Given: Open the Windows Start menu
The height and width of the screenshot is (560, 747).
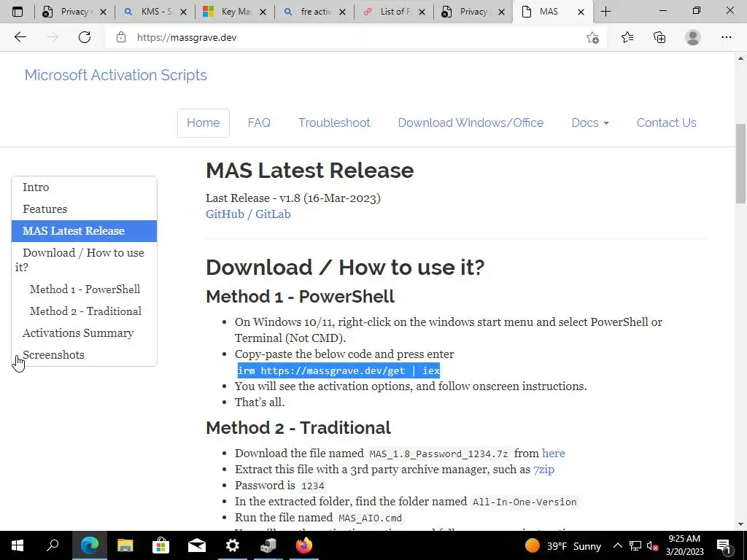Looking at the screenshot, I should click(18, 545).
